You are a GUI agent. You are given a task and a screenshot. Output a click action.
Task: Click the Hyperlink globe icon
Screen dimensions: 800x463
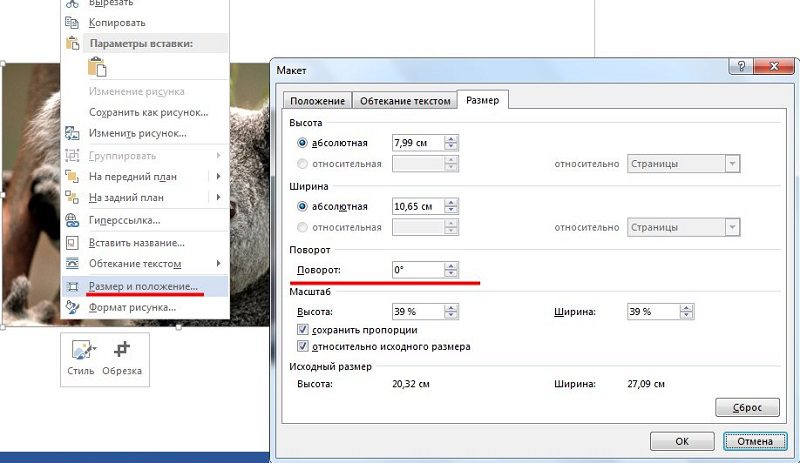(72, 221)
